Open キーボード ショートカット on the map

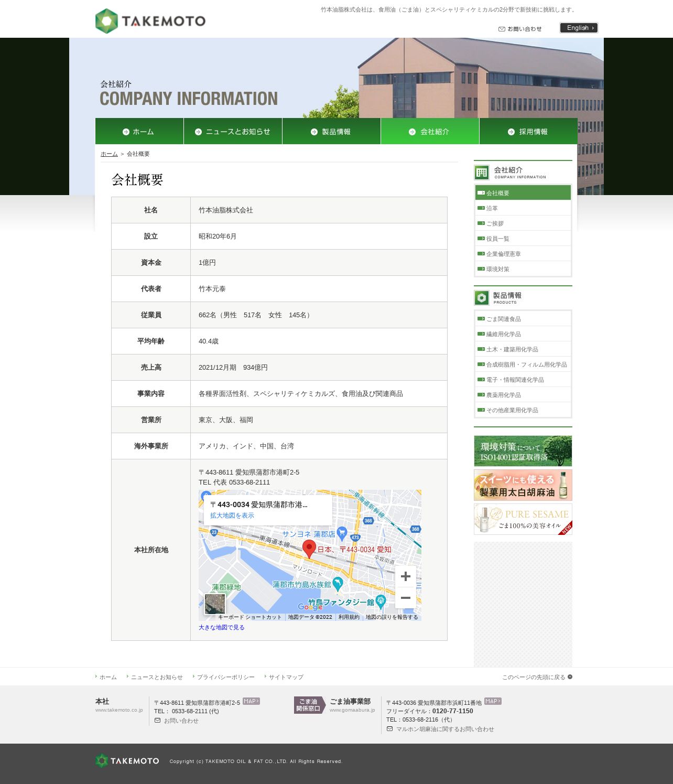[x=249, y=617]
